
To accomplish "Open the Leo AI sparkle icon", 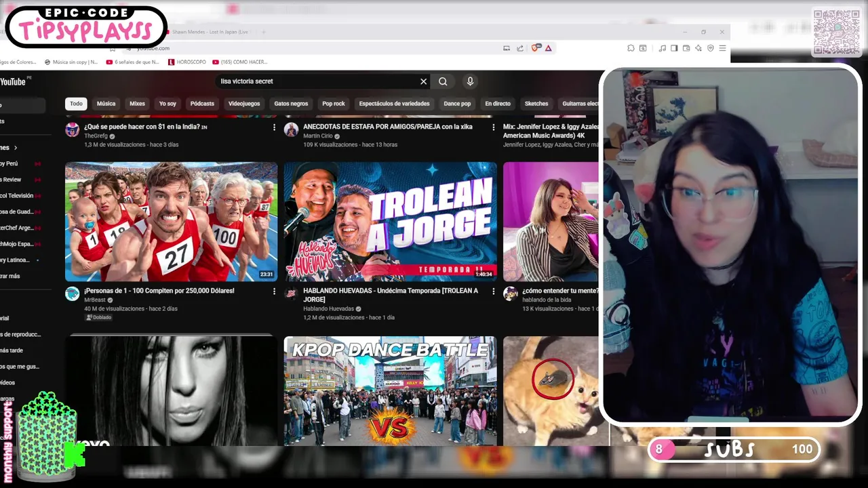I will click(x=698, y=48).
